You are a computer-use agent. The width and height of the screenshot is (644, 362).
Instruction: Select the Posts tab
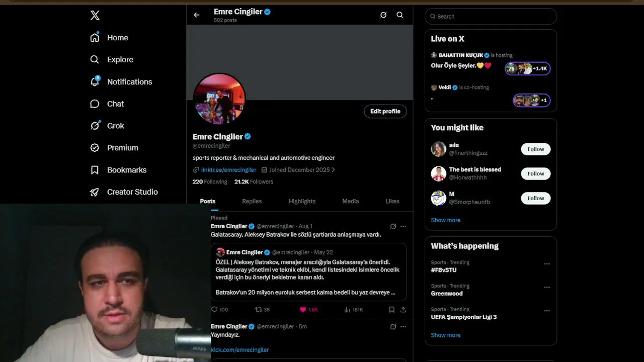pos(208,201)
